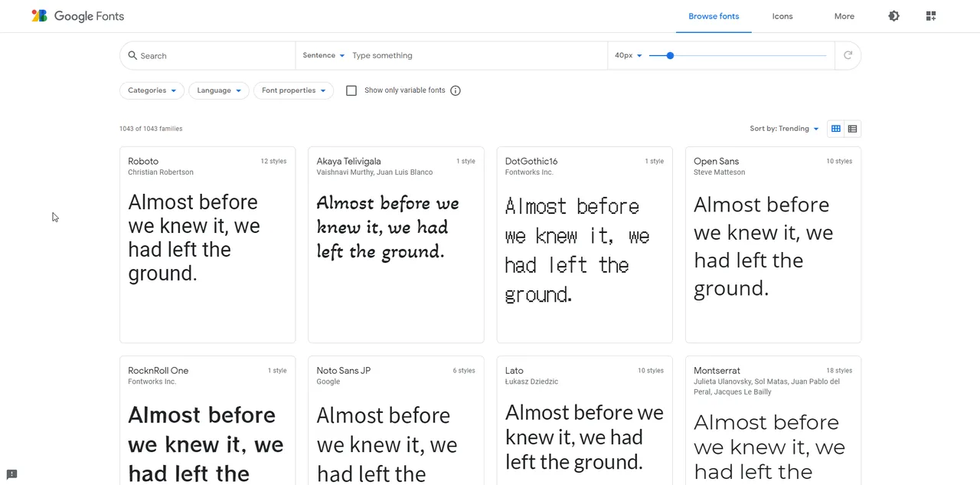Click Fontworks Inc. under DotGothic16
The height and width of the screenshot is (485, 980).
[529, 172]
